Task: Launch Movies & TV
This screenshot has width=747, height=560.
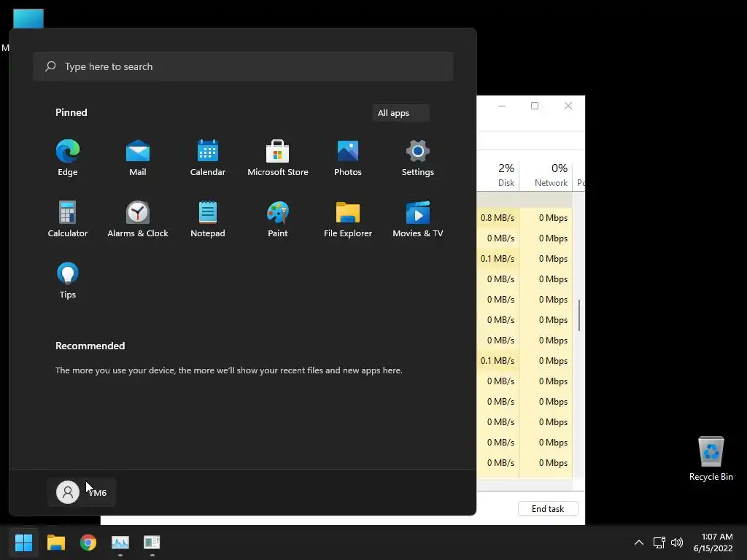Action: tap(418, 219)
